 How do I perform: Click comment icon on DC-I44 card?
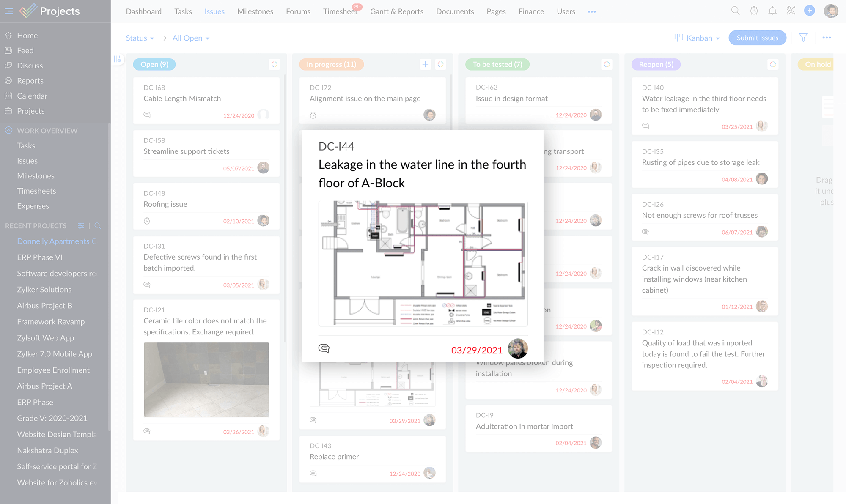(x=324, y=348)
